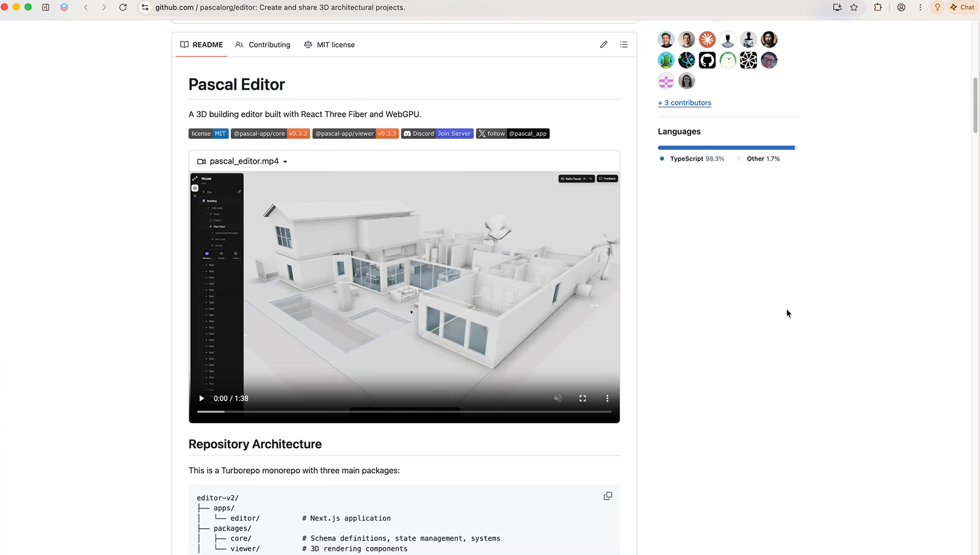Click the license MIT badge
980x555 pixels.
(208, 134)
